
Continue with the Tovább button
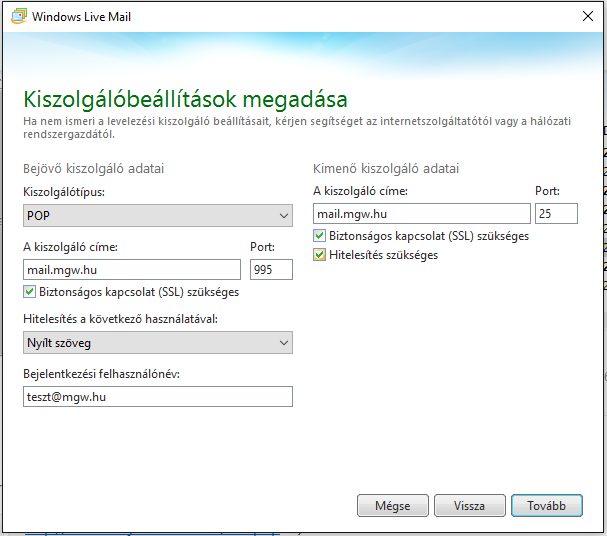click(546, 506)
